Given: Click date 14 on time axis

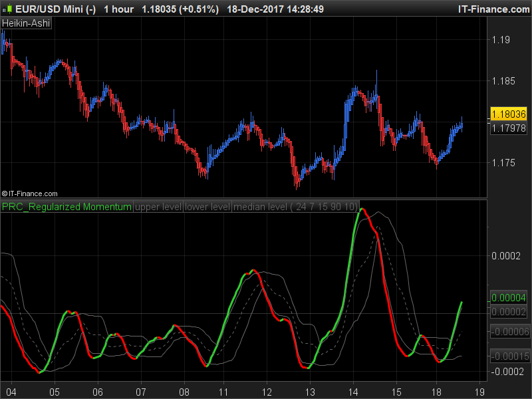Looking at the screenshot, I should 353,392.
